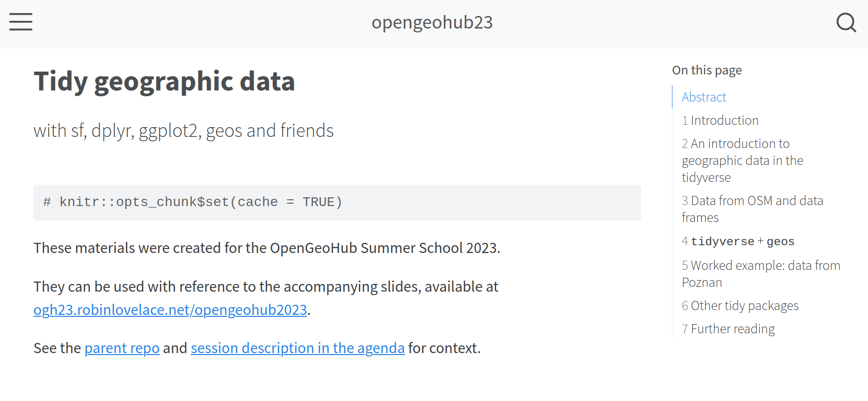Jump to tidyverse + geos section
The image size is (868, 401).
click(738, 241)
